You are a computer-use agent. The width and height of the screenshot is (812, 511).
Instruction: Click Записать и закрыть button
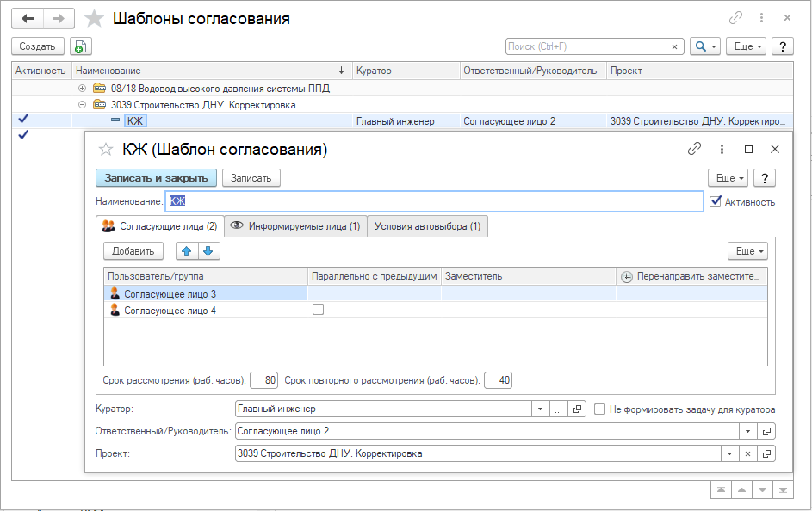pyautogui.click(x=156, y=178)
